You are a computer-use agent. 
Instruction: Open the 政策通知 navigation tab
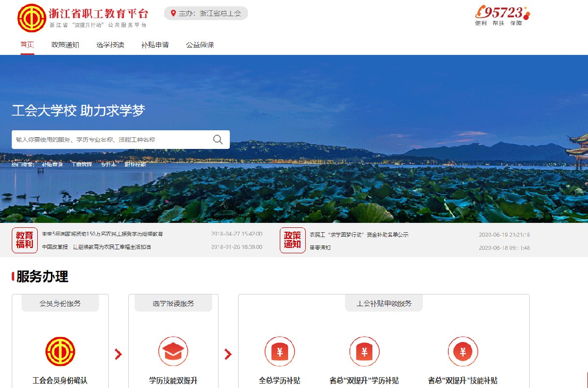(x=65, y=45)
